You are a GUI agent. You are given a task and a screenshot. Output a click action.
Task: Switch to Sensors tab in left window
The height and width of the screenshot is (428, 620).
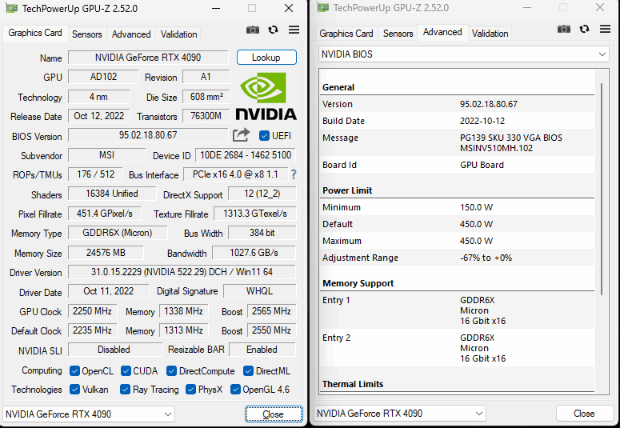pyautogui.click(x=87, y=34)
